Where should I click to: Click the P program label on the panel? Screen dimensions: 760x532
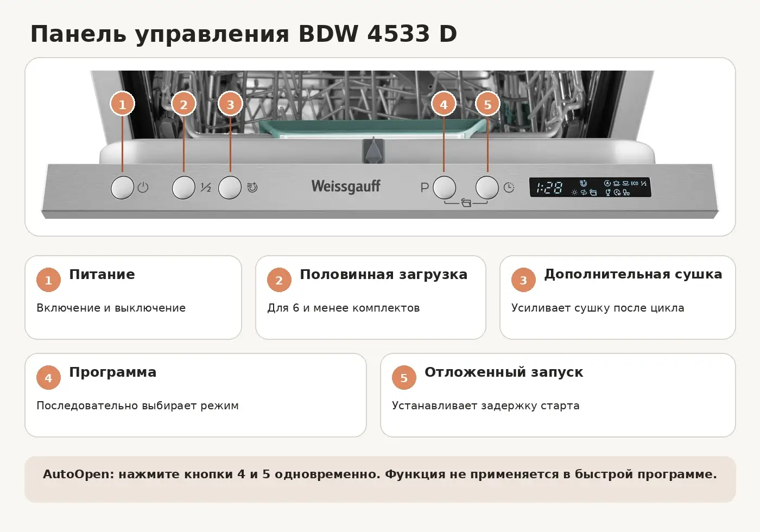click(425, 187)
